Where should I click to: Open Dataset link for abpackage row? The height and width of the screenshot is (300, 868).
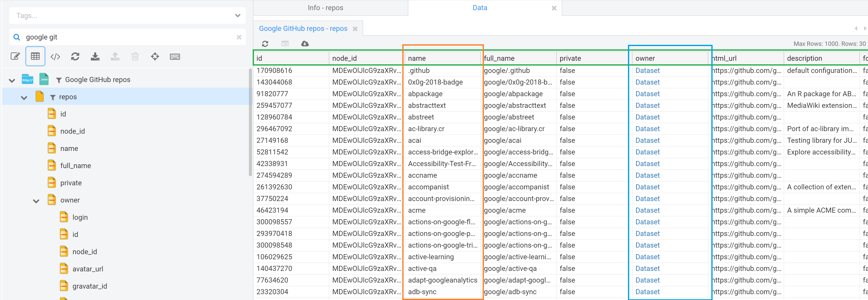[647, 94]
